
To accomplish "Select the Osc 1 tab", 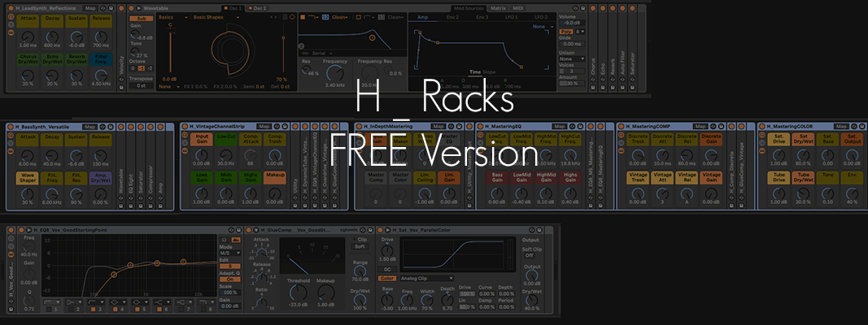I will pos(233,8).
